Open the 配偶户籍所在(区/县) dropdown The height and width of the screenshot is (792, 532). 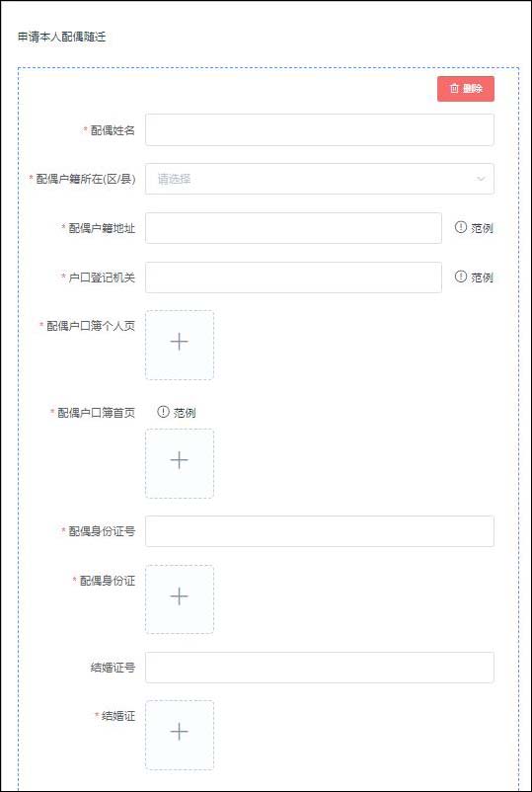tap(320, 179)
